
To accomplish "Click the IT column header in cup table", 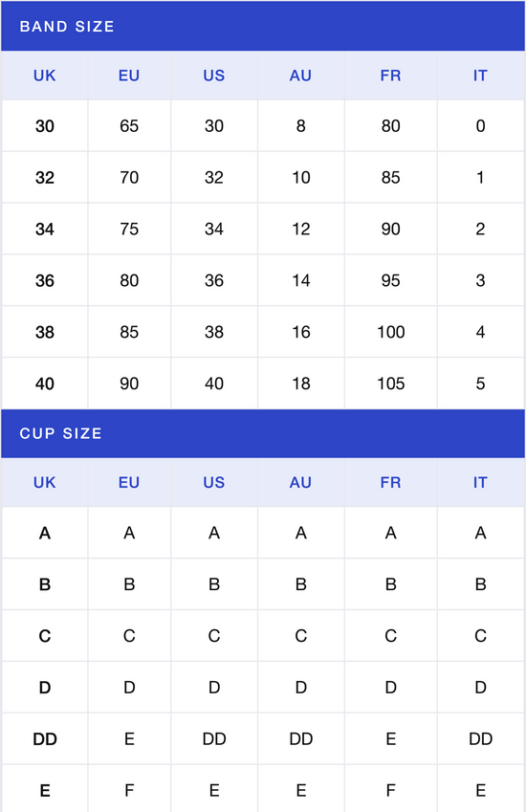I will (x=480, y=483).
